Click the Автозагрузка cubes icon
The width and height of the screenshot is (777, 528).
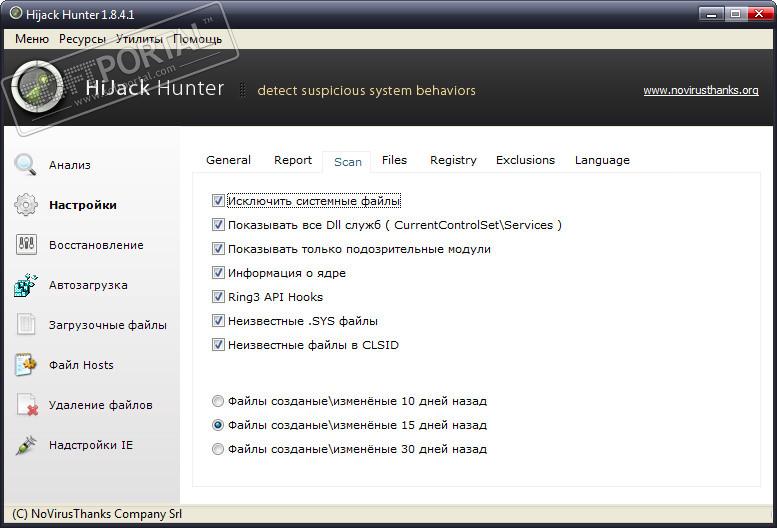(x=26, y=285)
